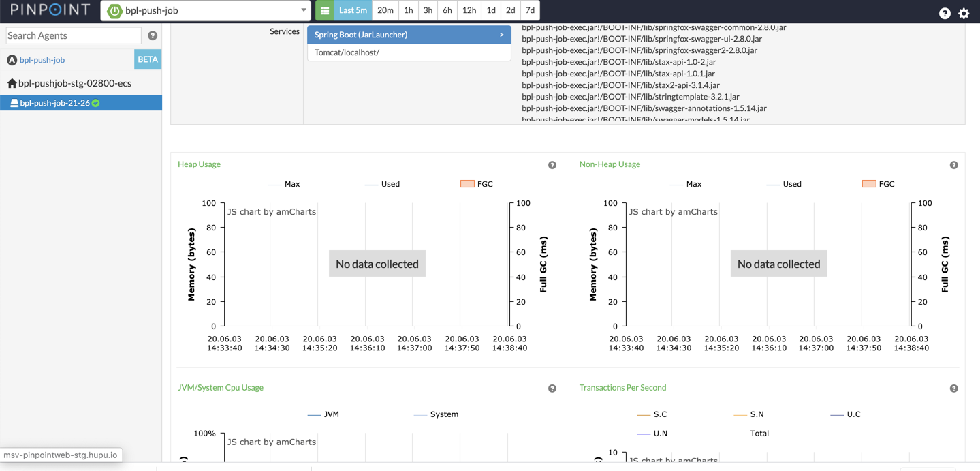
Task: Click the BETA button
Action: coord(148,59)
